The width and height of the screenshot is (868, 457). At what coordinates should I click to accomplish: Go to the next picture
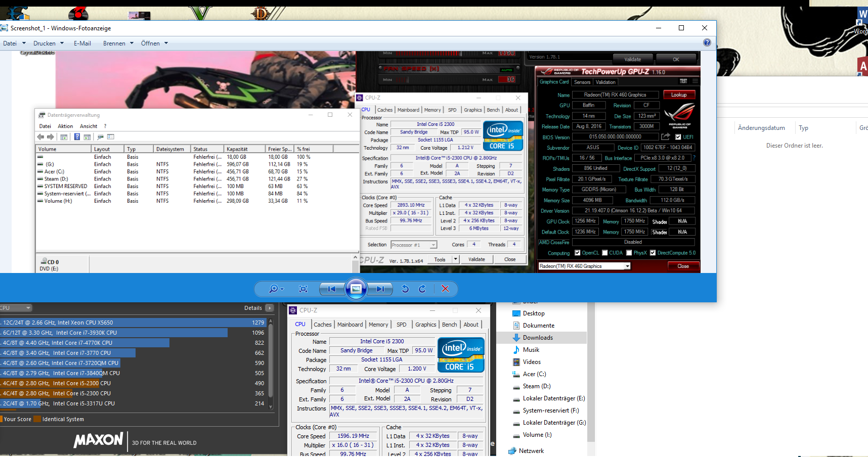[x=380, y=289]
